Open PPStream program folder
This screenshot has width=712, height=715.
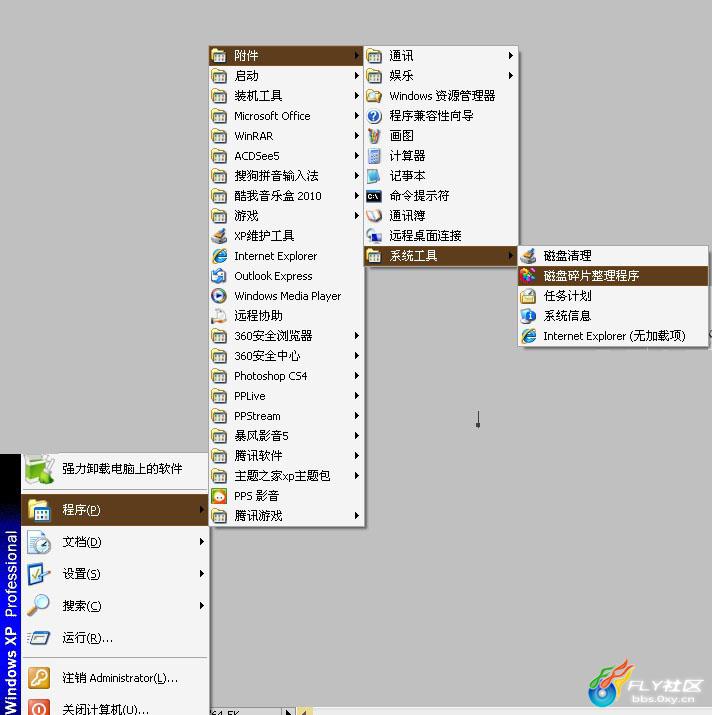pos(286,416)
